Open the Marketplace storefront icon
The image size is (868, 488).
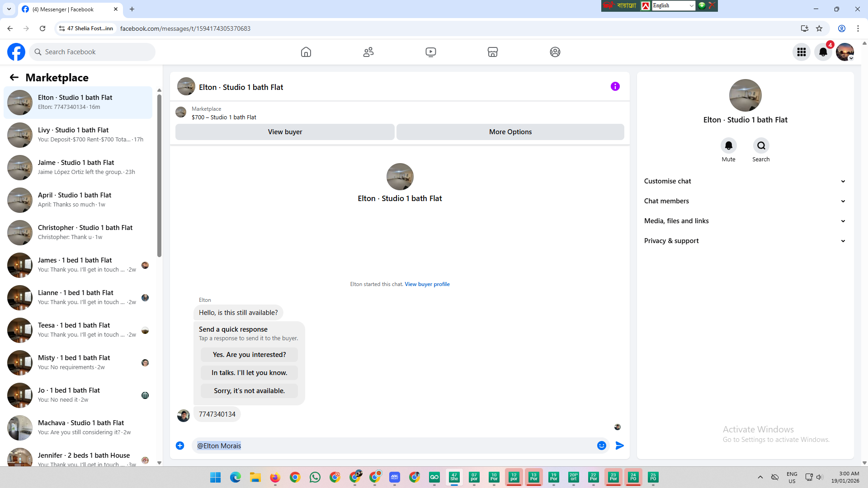pos(493,52)
